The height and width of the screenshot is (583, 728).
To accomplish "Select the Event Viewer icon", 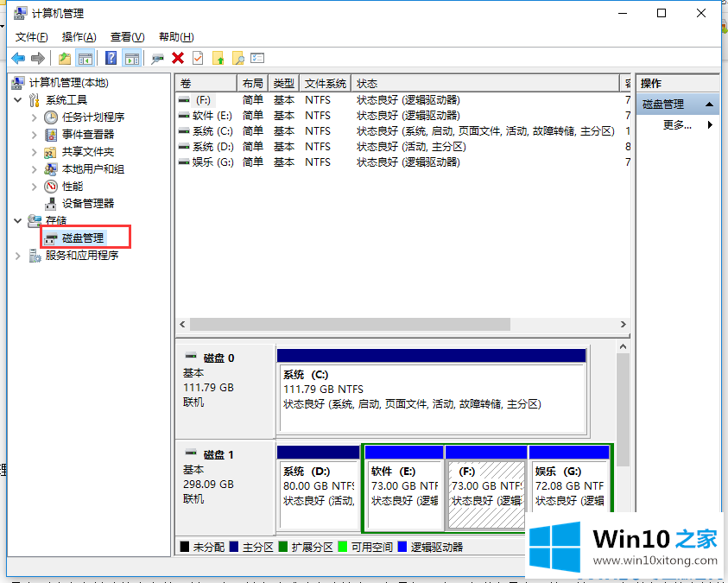I will (x=51, y=135).
